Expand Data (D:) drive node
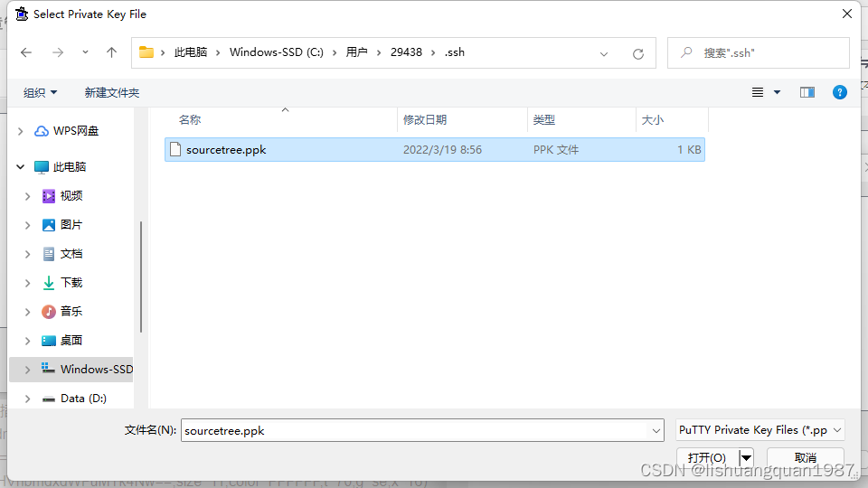The image size is (868, 488). point(28,399)
